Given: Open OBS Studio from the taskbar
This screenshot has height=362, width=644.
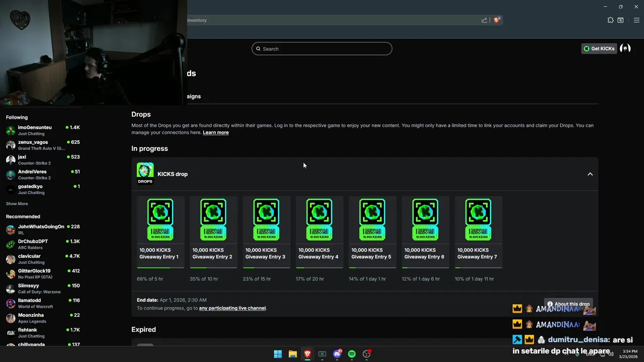Looking at the screenshot, I should coord(367,354).
